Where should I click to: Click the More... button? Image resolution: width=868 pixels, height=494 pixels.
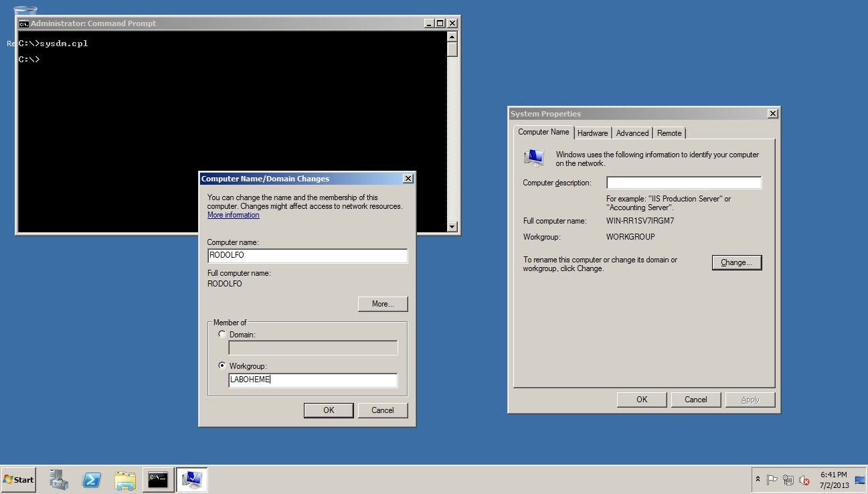click(x=382, y=304)
